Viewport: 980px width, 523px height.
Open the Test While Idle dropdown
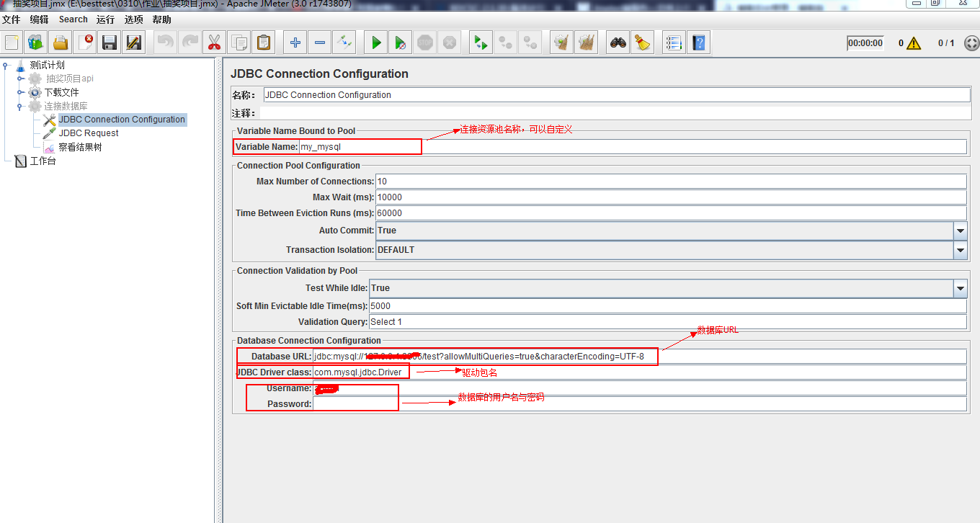pyautogui.click(x=960, y=288)
